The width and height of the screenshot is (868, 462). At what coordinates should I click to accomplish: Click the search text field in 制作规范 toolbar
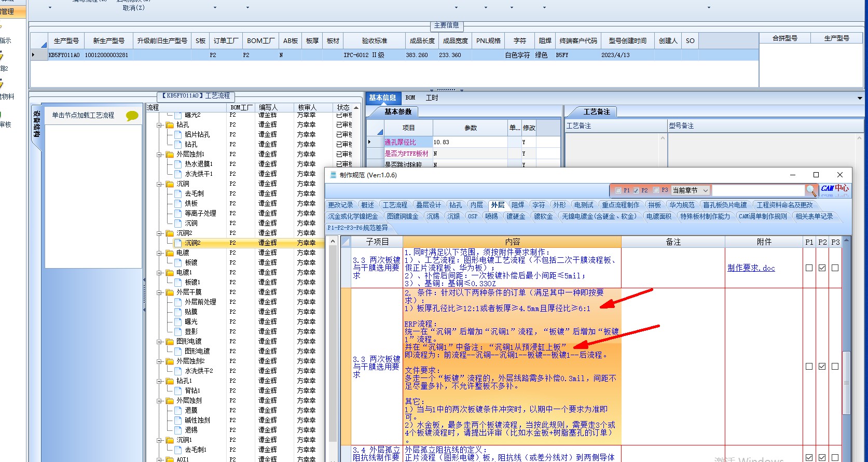[x=759, y=190]
